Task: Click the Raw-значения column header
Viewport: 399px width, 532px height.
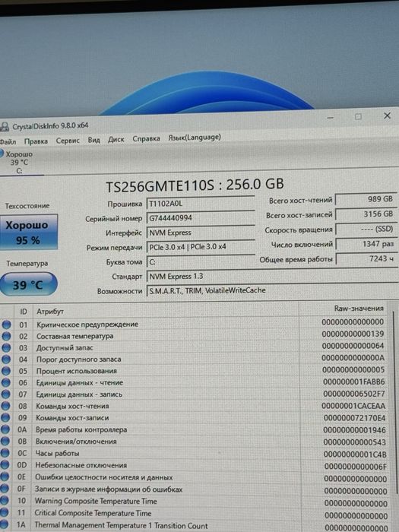Action: [359, 309]
